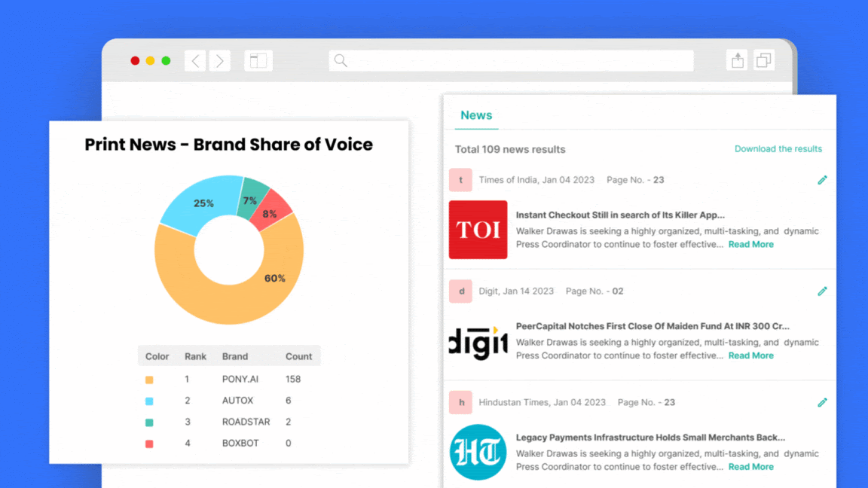Click 'Digit, Jan 14 2023' text
The height and width of the screenshot is (488, 868).
coord(516,291)
